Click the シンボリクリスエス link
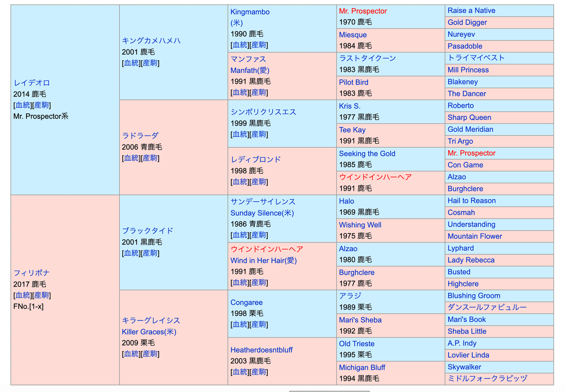 [x=263, y=112]
